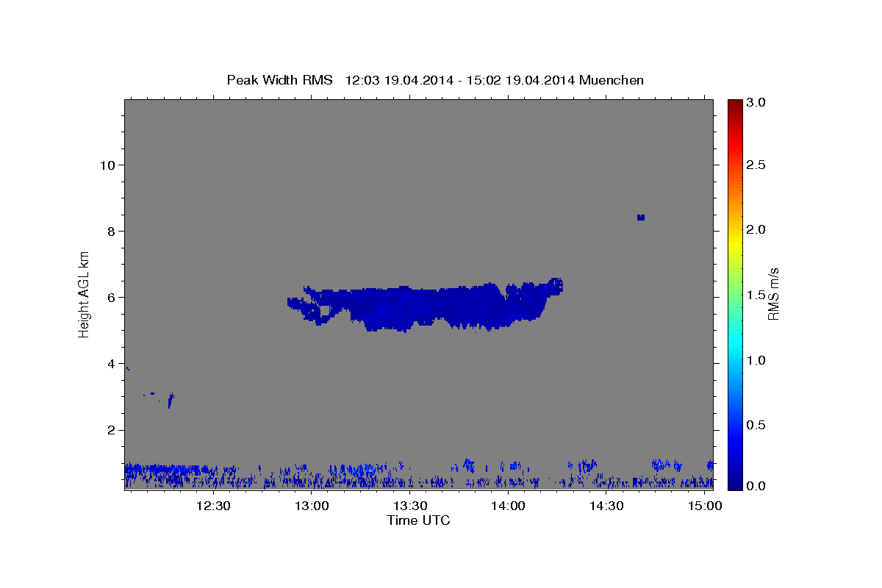Image resolution: width=882 pixels, height=588 pixels.
Task: Click colorbar value 2.0
Action: (757, 229)
